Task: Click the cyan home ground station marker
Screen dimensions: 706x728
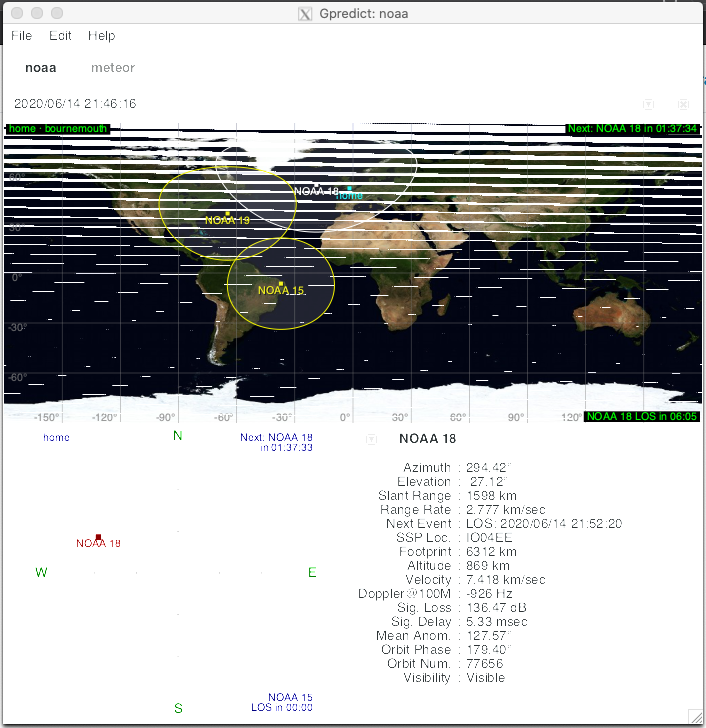Action: pos(349,188)
